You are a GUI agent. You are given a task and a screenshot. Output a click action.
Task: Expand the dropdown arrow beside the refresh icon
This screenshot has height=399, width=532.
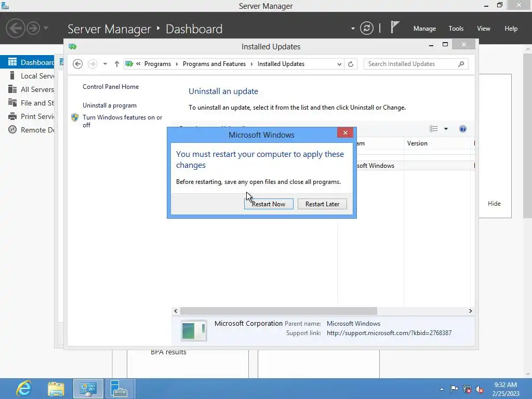pos(353,29)
